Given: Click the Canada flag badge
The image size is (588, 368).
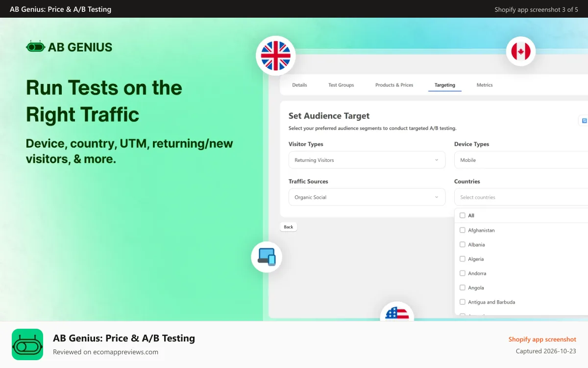Looking at the screenshot, I should [x=521, y=51].
